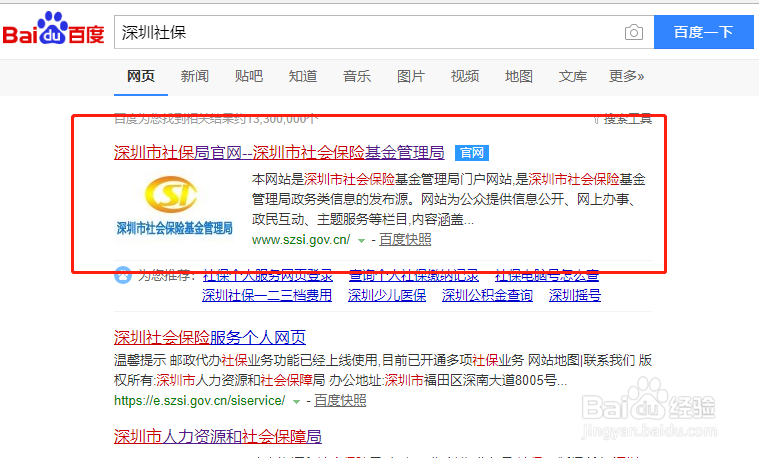Open 深圳市人力资源和社会保障局 result
This screenshot has width=759, height=458.
point(218,437)
